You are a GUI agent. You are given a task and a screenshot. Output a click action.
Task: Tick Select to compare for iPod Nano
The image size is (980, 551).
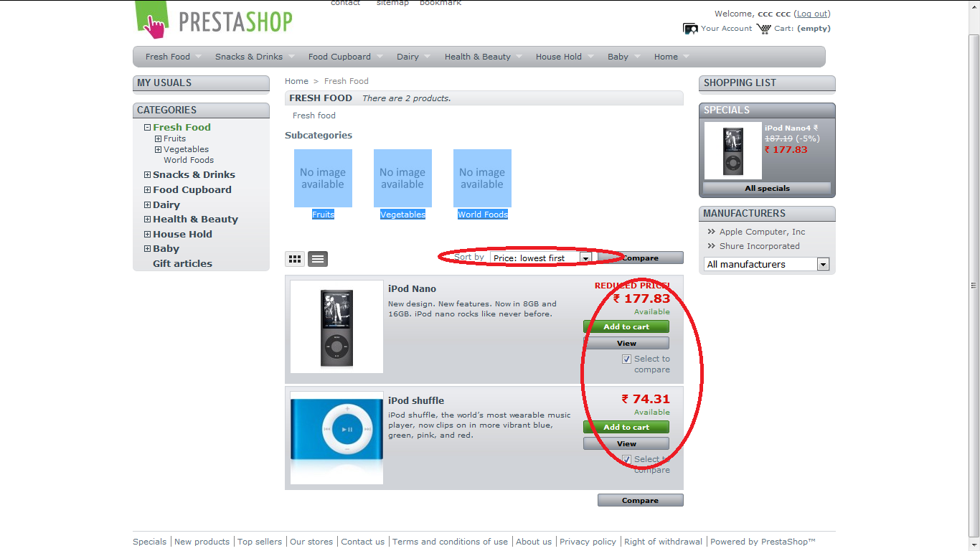pyautogui.click(x=626, y=359)
